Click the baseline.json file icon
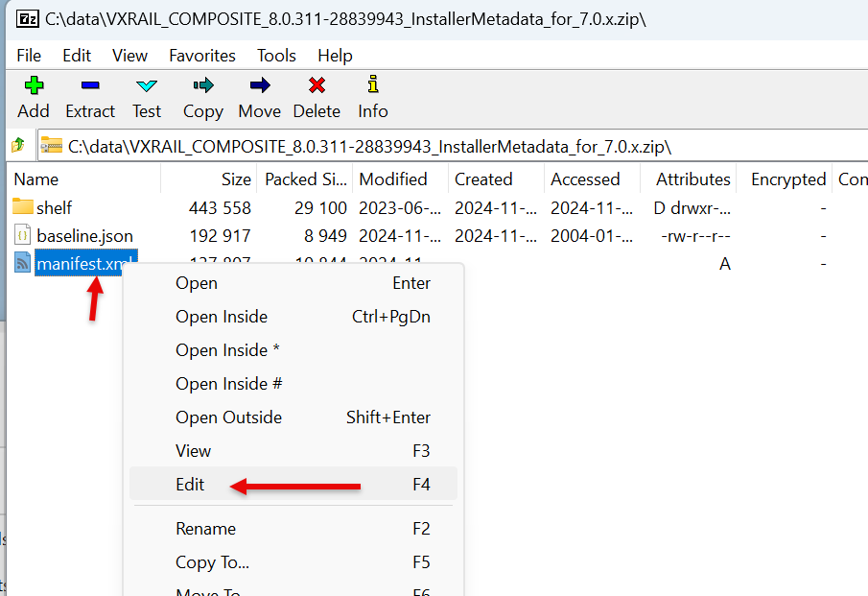 pyautogui.click(x=22, y=235)
